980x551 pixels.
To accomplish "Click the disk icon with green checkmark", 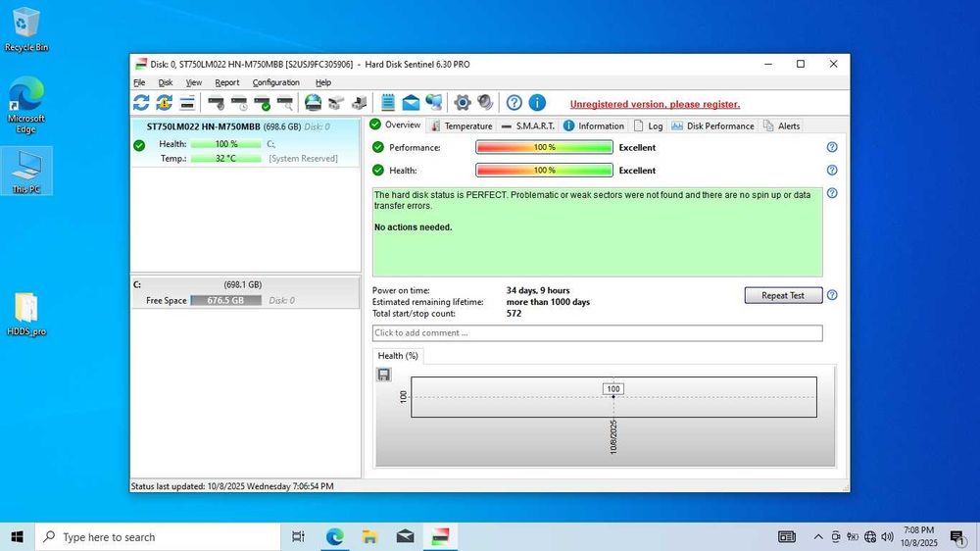I will click(262, 103).
